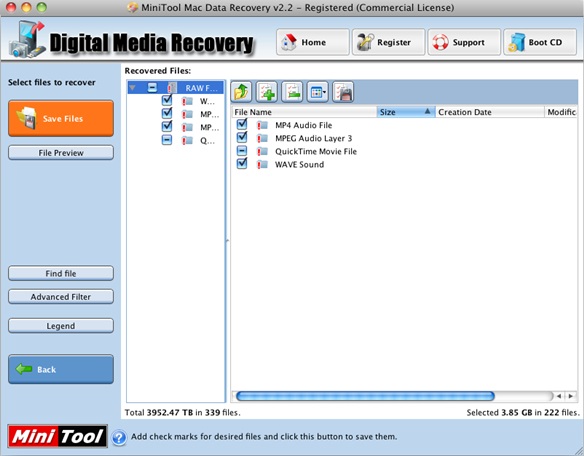Screen dimensions: 584x456
Task: Open File Preview
Action: 61,153
